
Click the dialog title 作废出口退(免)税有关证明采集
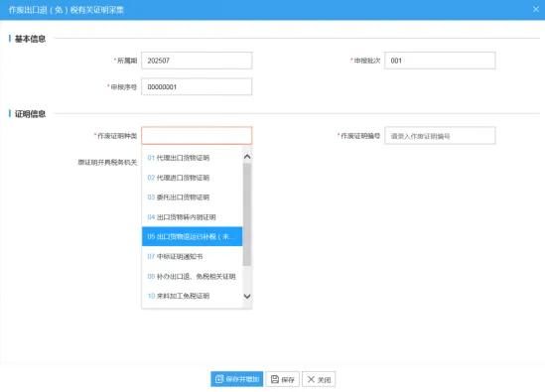pyautogui.click(x=67, y=10)
